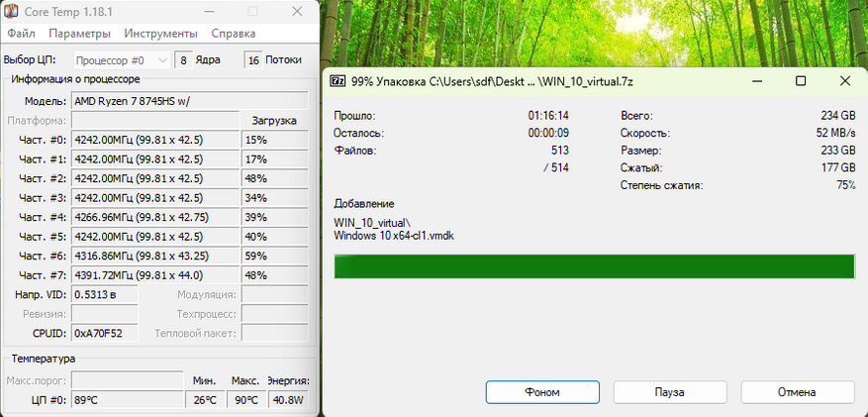Click the file name Windows 10 x64-cl1.vmdk
868x417 pixels.
pyautogui.click(x=394, y=235)
